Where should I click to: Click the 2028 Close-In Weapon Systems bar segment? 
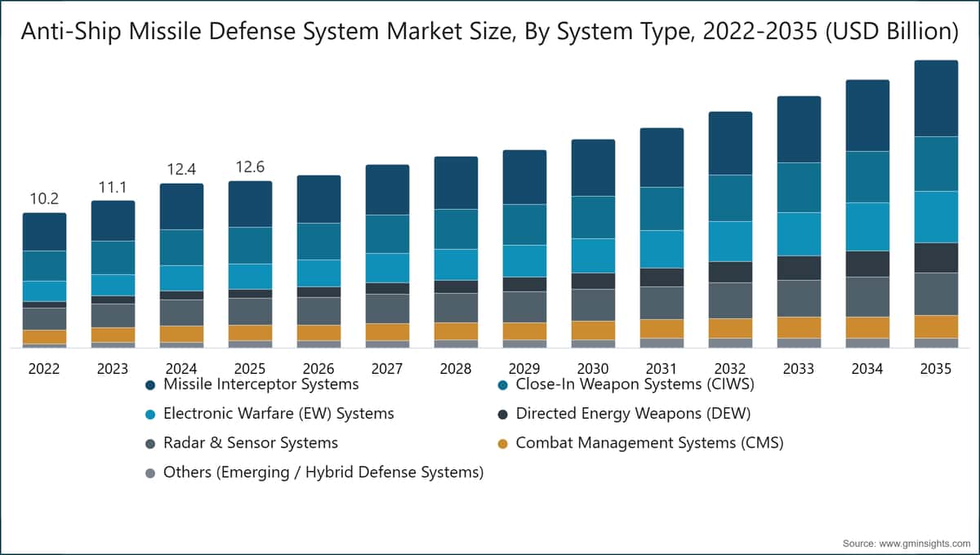click(456, 229)
